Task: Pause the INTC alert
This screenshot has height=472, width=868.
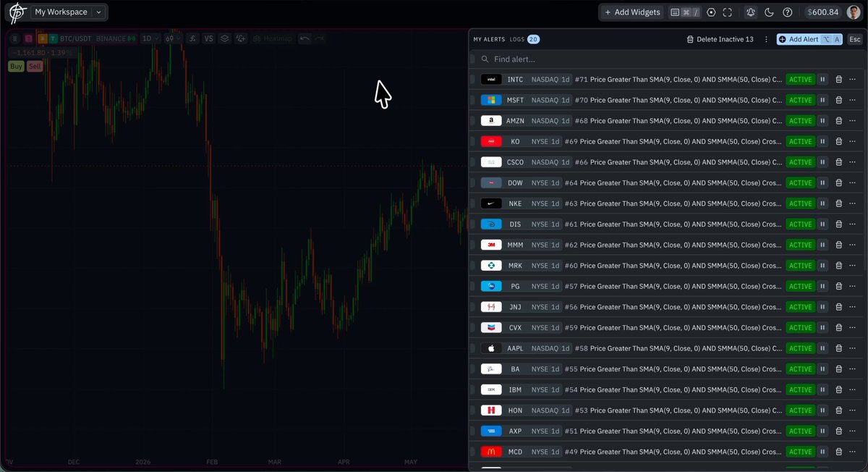Action: point(823,80)
